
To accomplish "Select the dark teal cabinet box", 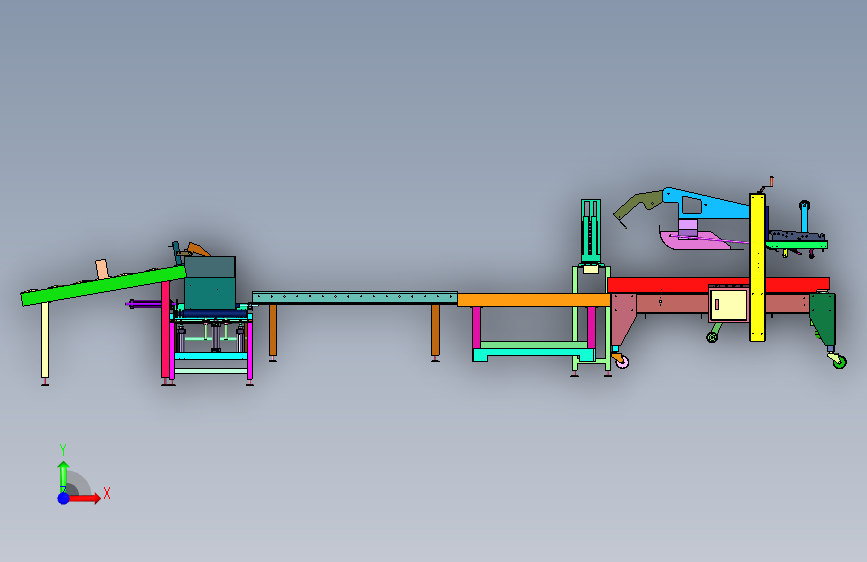I will tap(210, 282).
